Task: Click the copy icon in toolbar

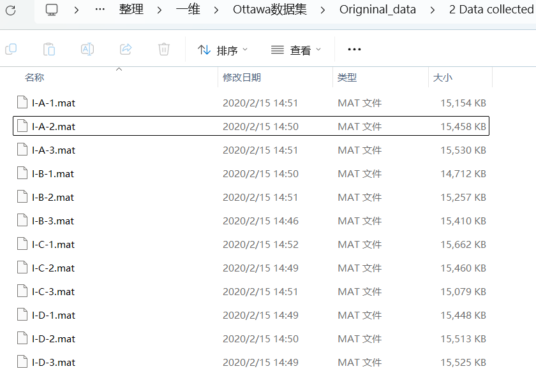Action: click(11, 49)
